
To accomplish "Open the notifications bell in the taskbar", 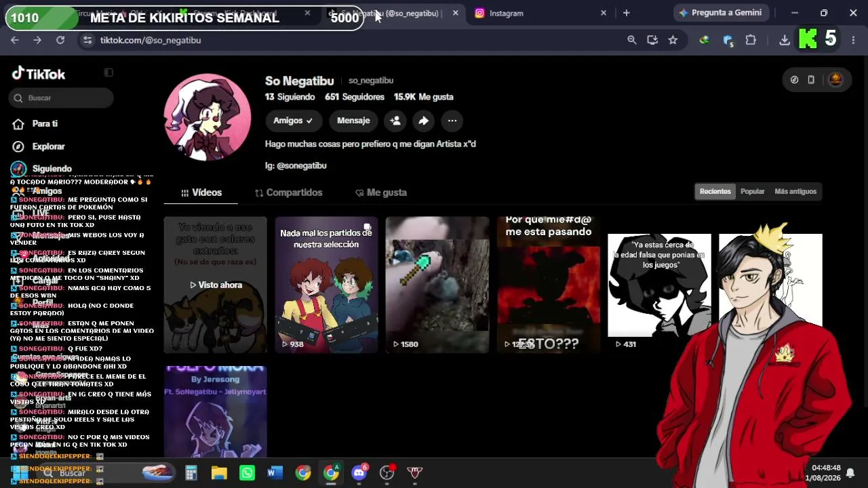I will pos(850,472).
